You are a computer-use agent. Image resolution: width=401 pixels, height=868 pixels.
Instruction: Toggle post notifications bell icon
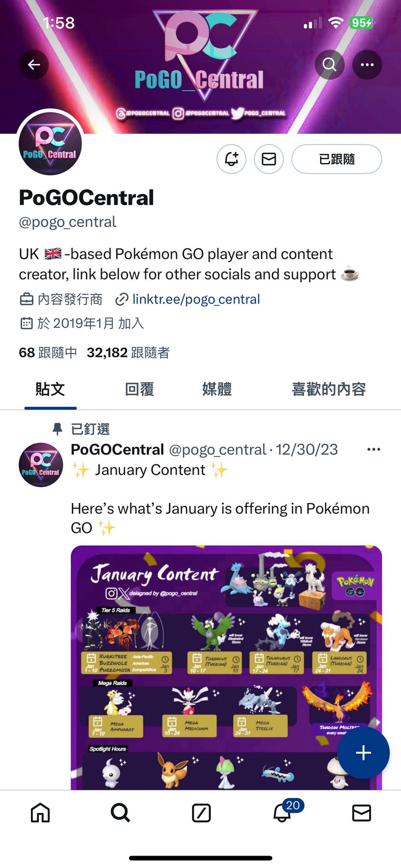tap(232, 159)
